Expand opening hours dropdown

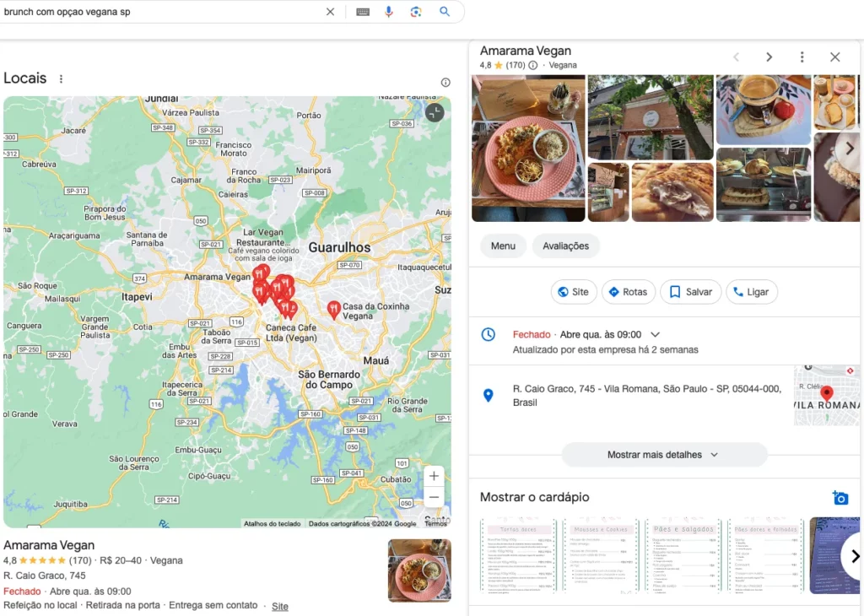coord(655,334)
